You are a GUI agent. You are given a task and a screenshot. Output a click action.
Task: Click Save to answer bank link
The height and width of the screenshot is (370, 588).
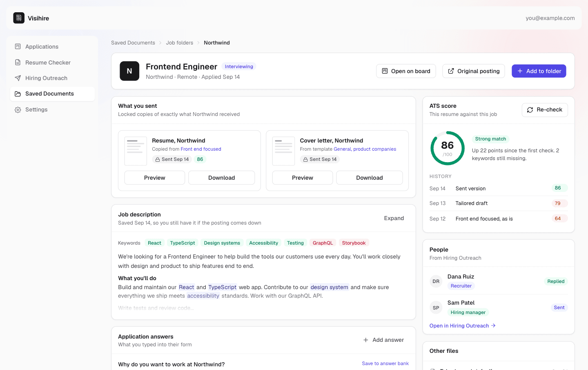[385, 363]
